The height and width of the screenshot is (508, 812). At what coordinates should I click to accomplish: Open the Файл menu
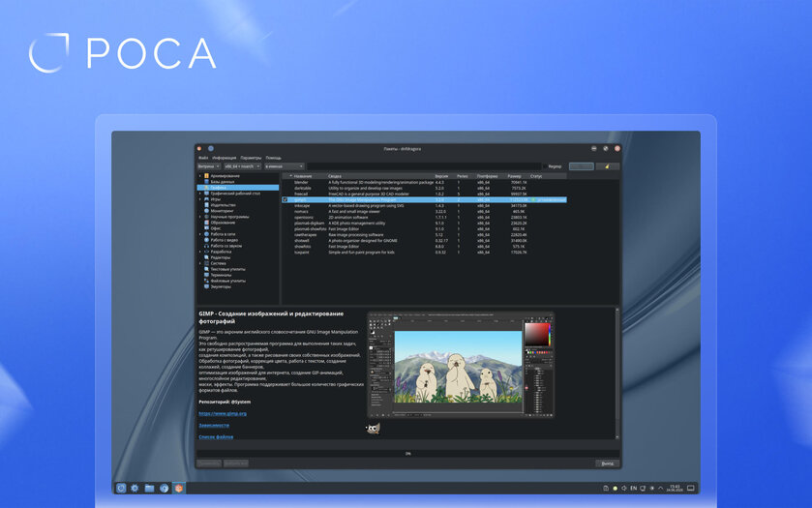click(203, 158)
